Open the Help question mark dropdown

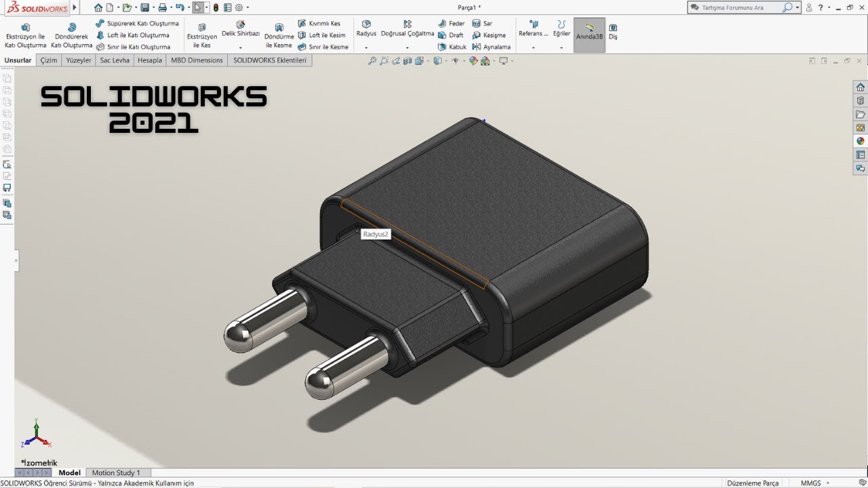(829, 7)
